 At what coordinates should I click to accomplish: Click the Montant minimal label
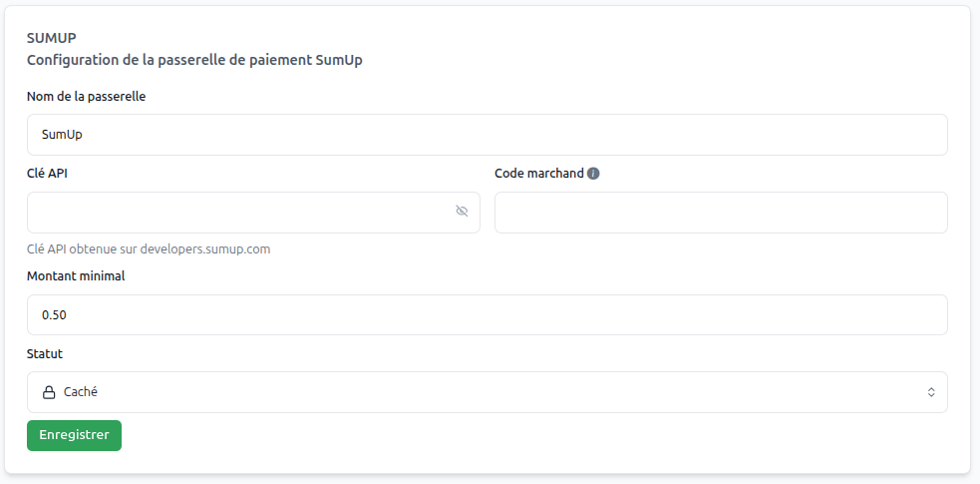pos(76,276)
